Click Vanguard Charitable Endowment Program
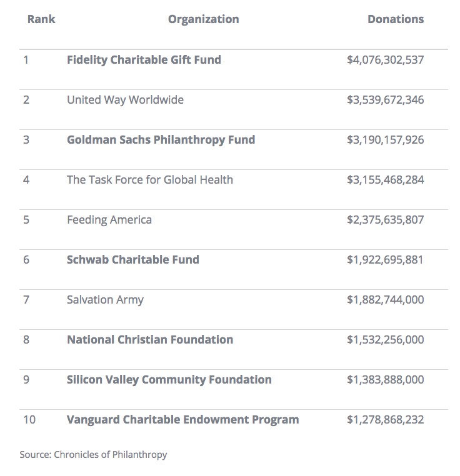This screenshot has height=476, width=460. point(182,420)
